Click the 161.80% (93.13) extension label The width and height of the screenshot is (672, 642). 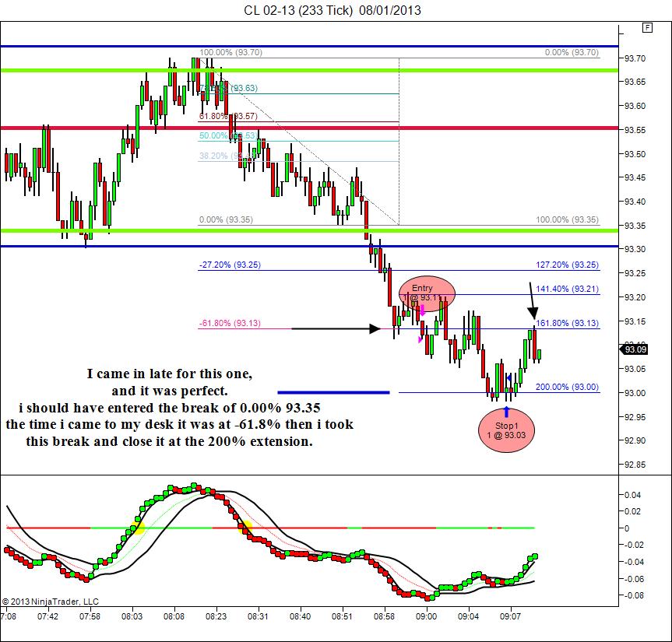coord(567,323)
